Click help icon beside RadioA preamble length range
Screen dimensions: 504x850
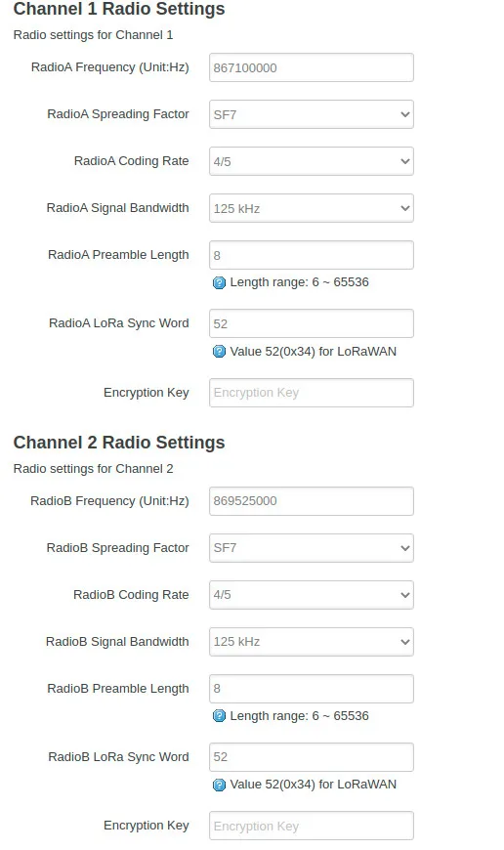point(219,282)
